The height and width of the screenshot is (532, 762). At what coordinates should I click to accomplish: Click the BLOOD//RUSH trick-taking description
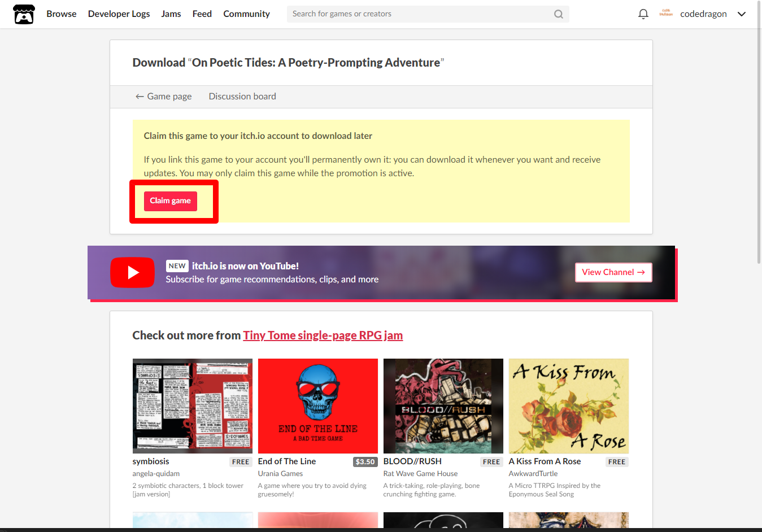pos(432,490)
